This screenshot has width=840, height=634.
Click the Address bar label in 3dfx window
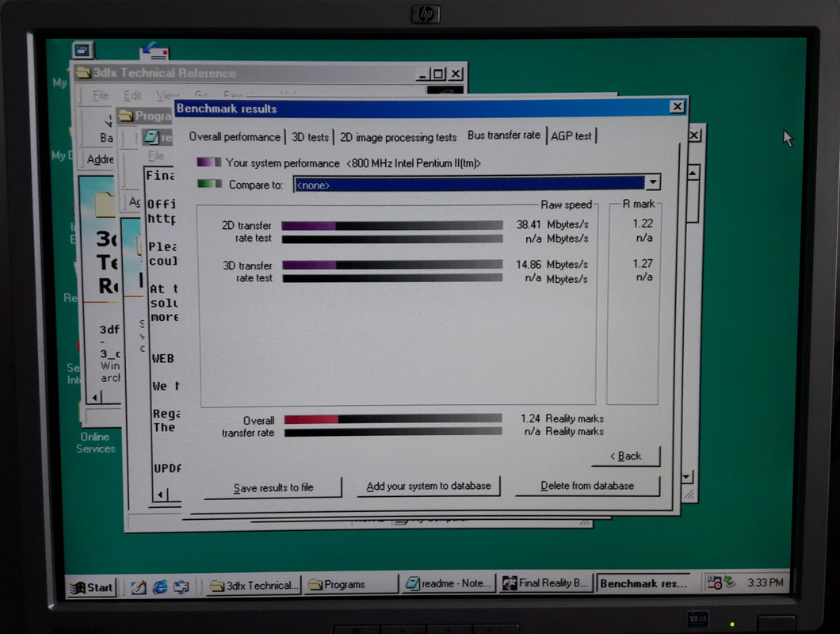[100, 159]
